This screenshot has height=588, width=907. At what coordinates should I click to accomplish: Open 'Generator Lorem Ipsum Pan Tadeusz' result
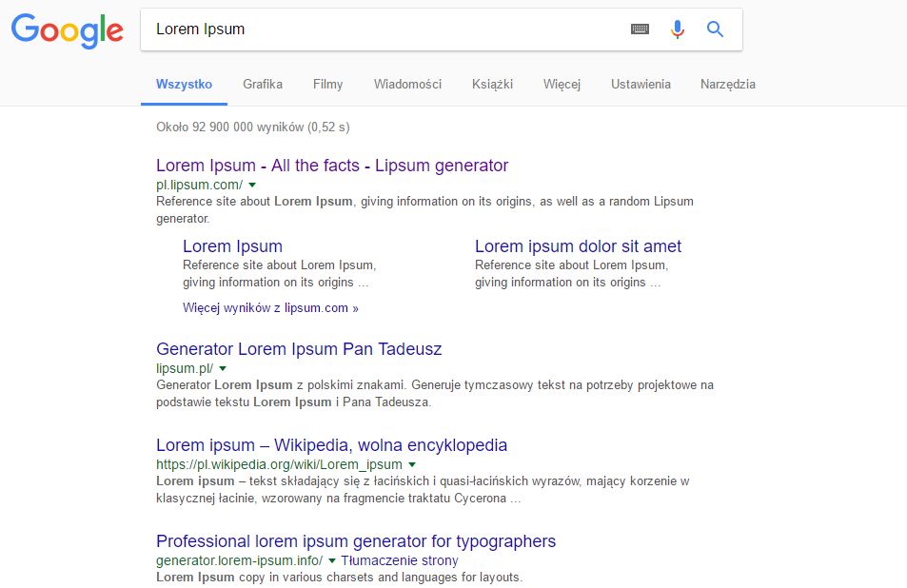[299, 349]
